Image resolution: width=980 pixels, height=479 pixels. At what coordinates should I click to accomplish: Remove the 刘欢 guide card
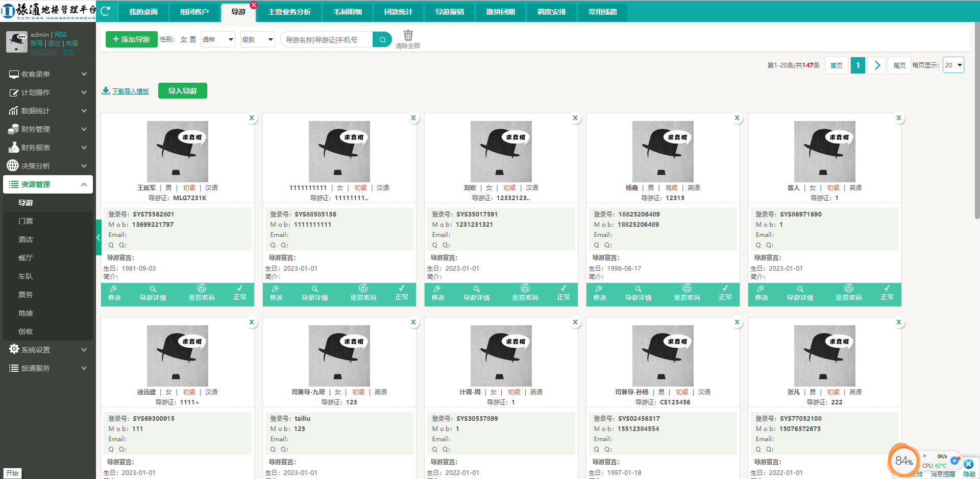click(575, 118)
